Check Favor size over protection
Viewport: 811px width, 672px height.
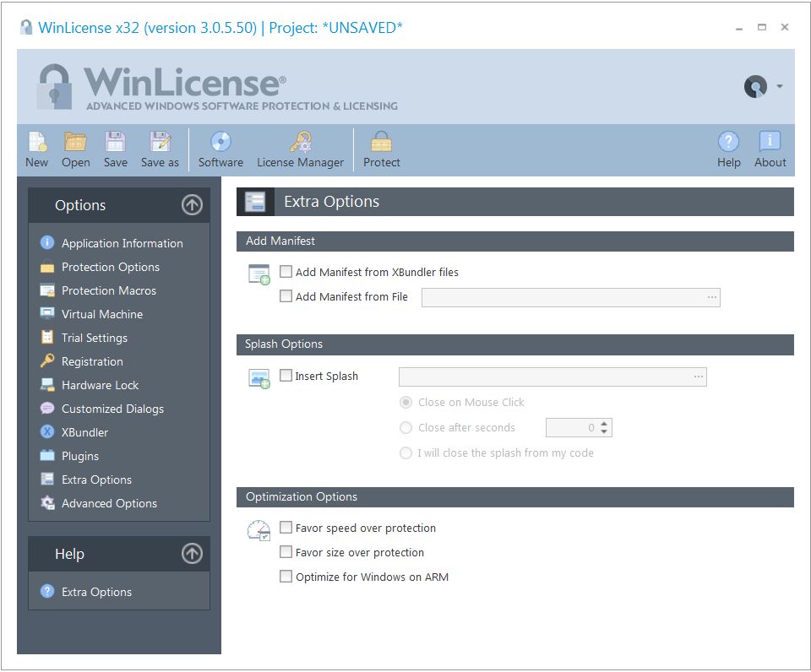[286, 551]
